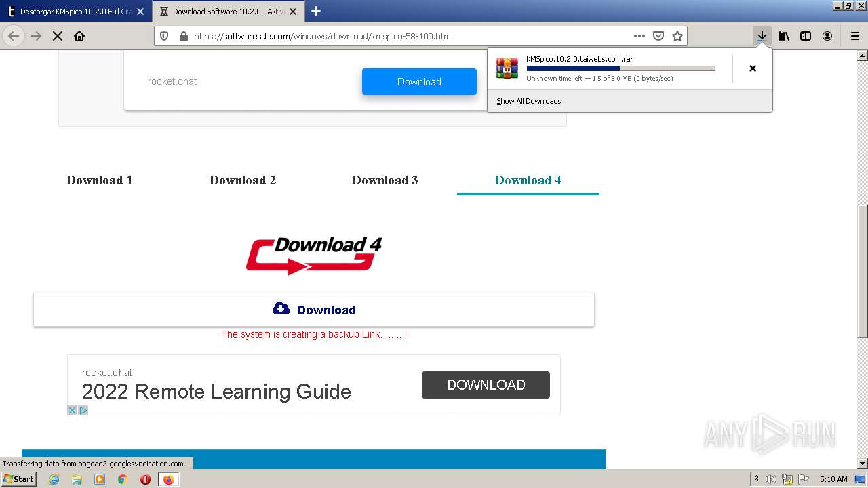The image size is (868, 488).
Task: Open the Library bookmarks icon
Action: pyautogui.click(x=784, y=36)
